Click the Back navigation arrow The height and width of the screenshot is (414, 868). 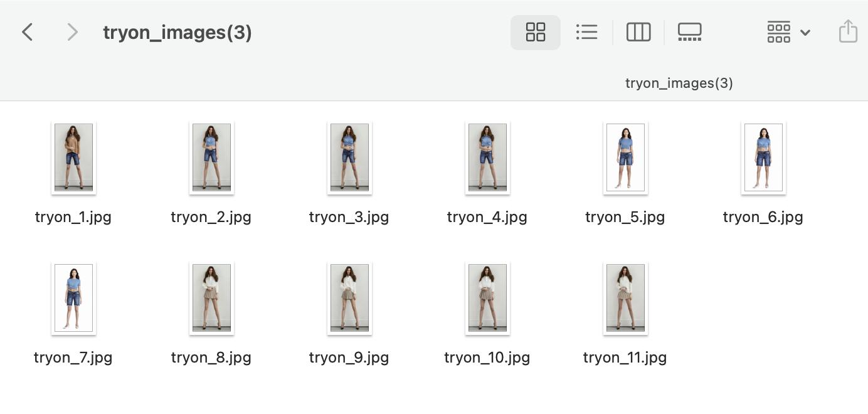tap(27, 32)
